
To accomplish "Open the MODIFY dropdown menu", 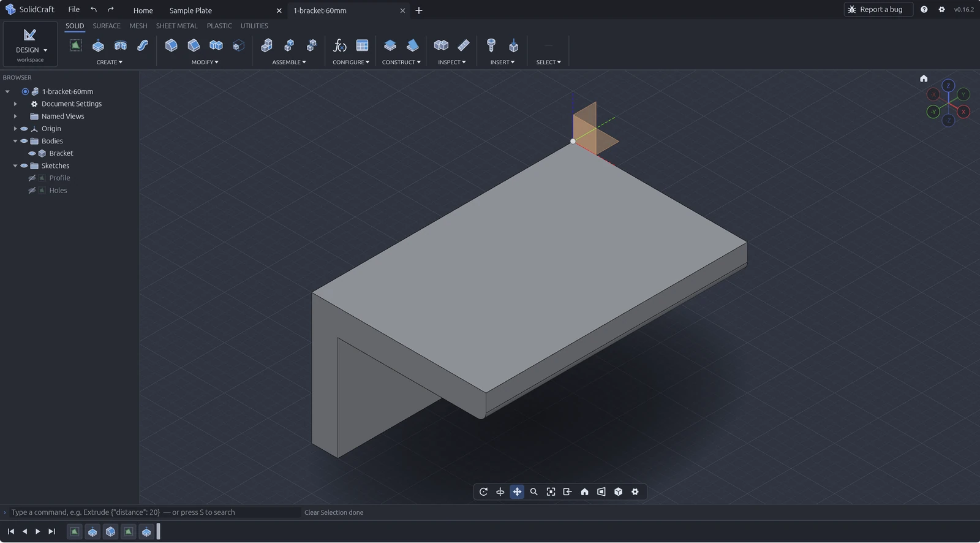I will (x=205, y=63).
